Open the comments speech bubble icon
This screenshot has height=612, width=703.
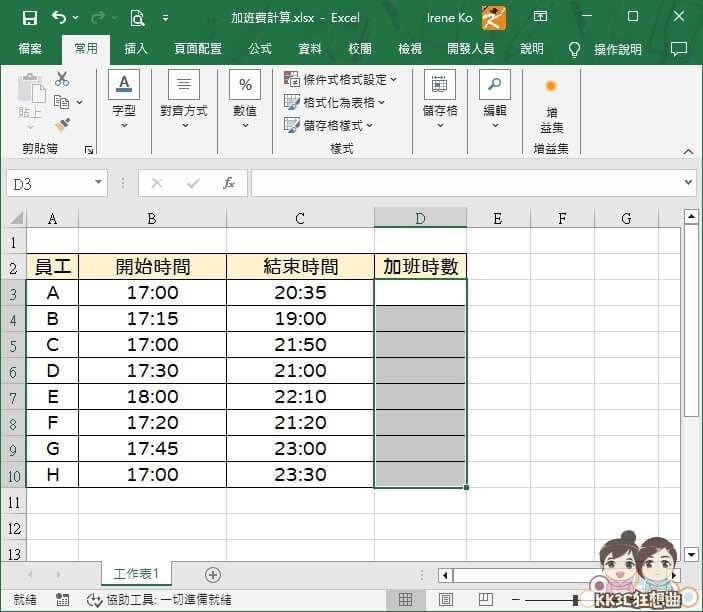[678, 48]
